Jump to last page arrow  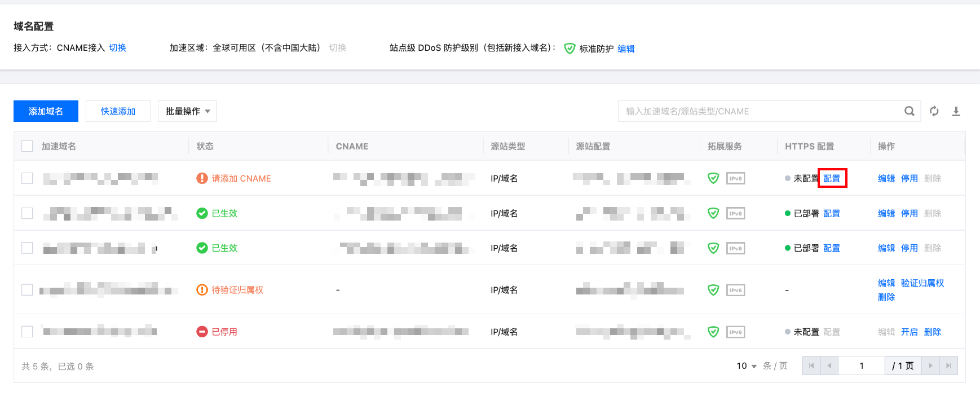click(948, 366)
